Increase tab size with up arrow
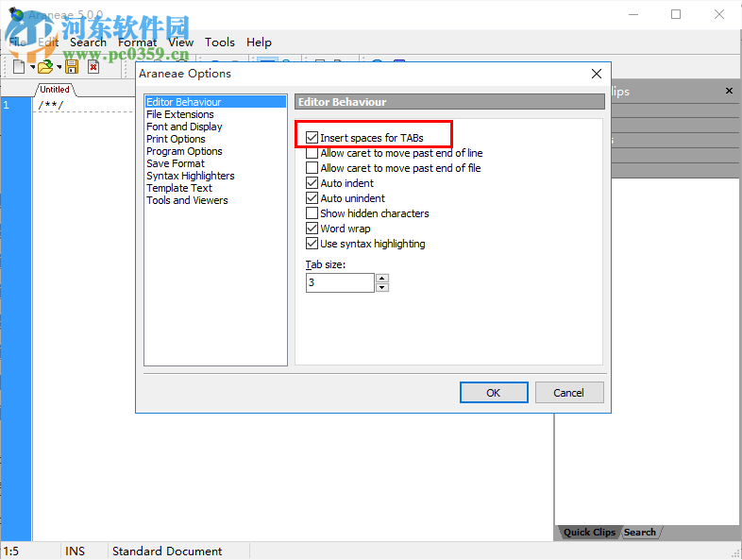742x560 pixels. click(x=382, y=278)
